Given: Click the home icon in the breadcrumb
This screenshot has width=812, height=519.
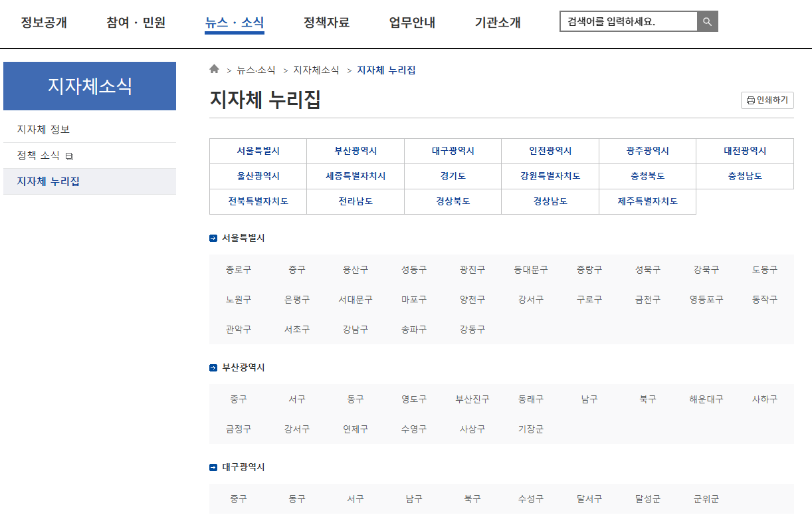Looking at the screenshot, I should tap(214, 68).
